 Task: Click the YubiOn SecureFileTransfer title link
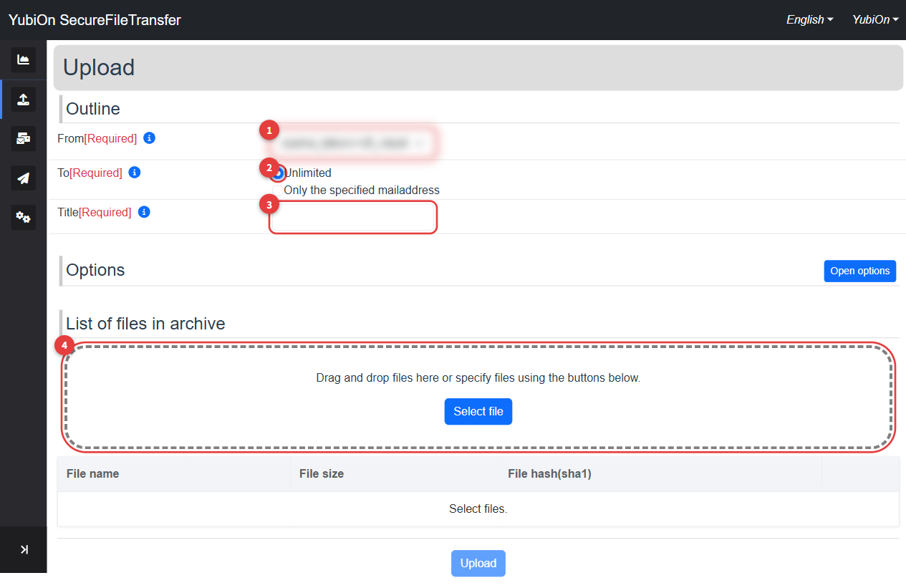95,20
